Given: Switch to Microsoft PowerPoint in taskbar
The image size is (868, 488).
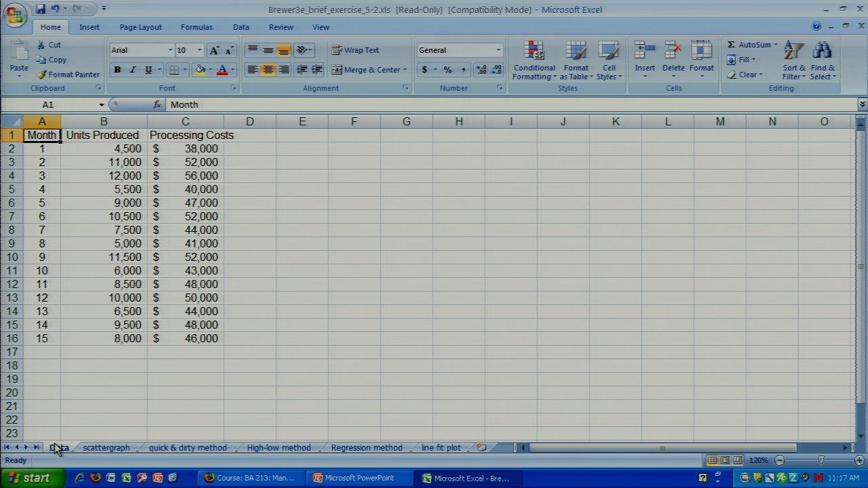Looking at the screenshot, I should coord(358,478).
